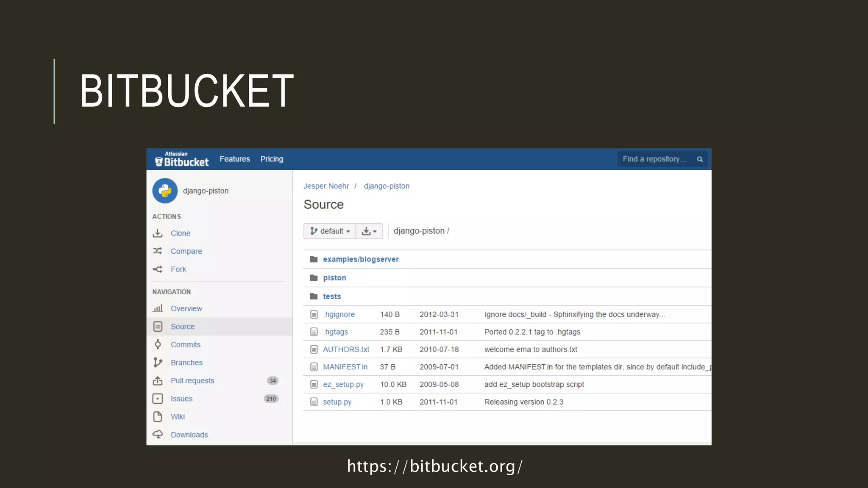Open the .hgignore file
The height and width of the screenshot is (488, 868).
coord(339,314)
